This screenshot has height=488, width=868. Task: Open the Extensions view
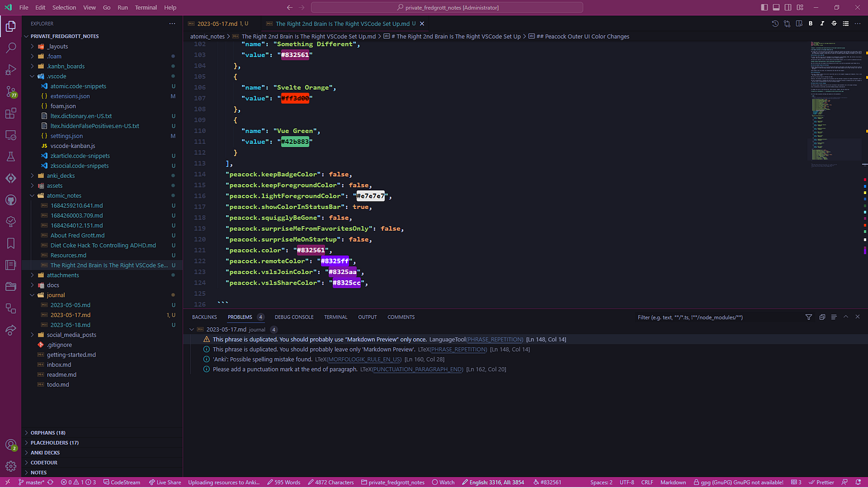(x=11, y=113)
